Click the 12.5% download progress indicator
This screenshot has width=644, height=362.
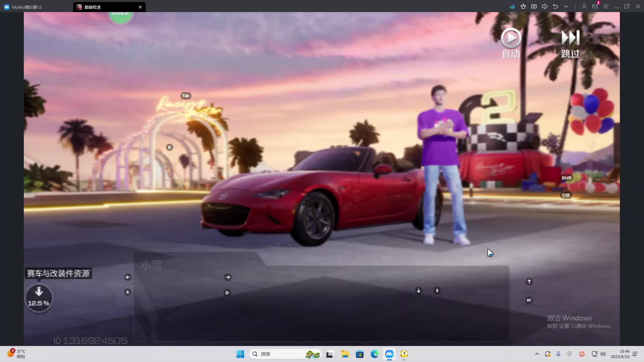click(x=39, y=298)
